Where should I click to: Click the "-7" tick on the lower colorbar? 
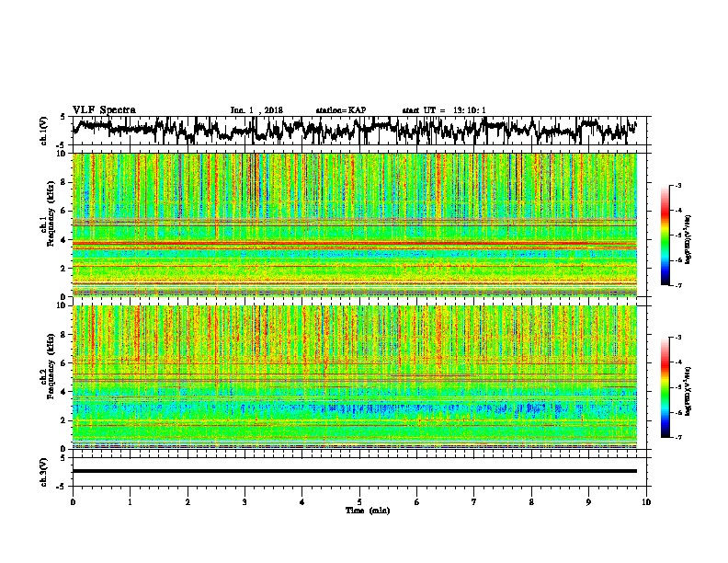pos(678,437)
